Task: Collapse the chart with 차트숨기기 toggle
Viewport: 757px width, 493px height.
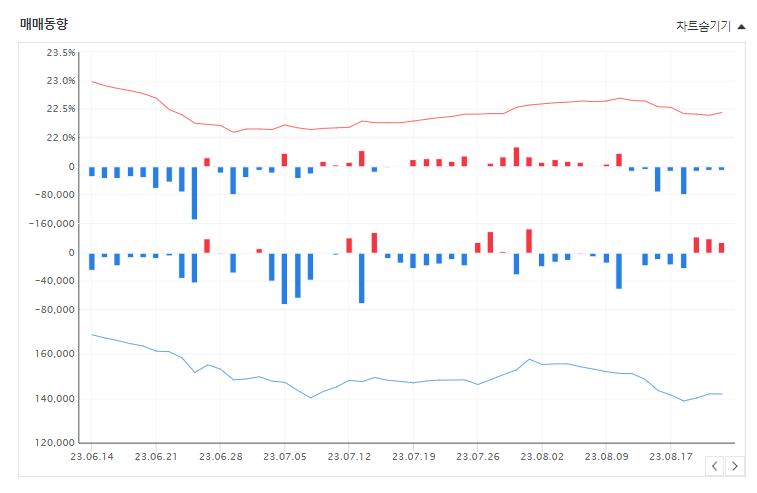Action: click(710, 26)
